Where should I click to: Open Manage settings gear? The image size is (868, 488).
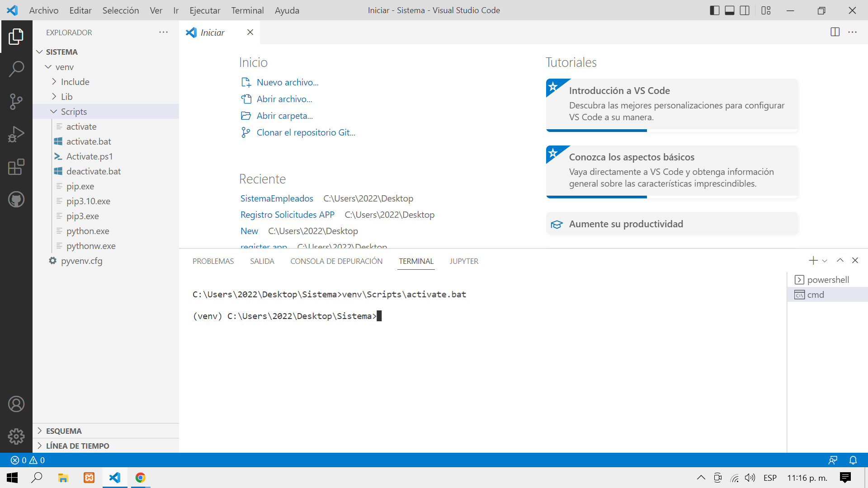[16, 436]
